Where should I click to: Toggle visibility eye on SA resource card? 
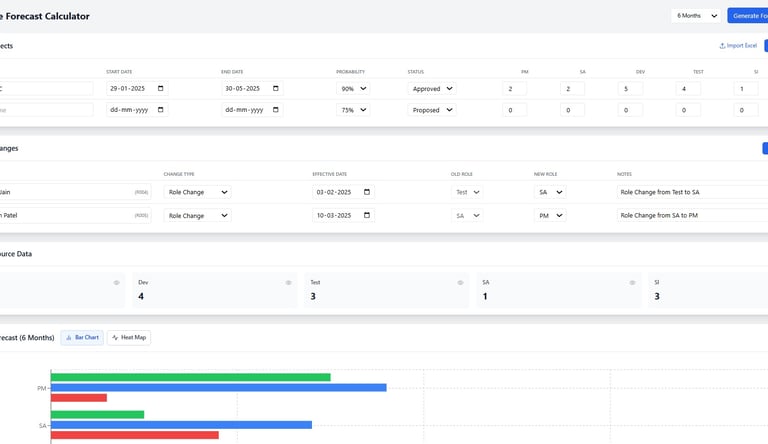[632, 283]
